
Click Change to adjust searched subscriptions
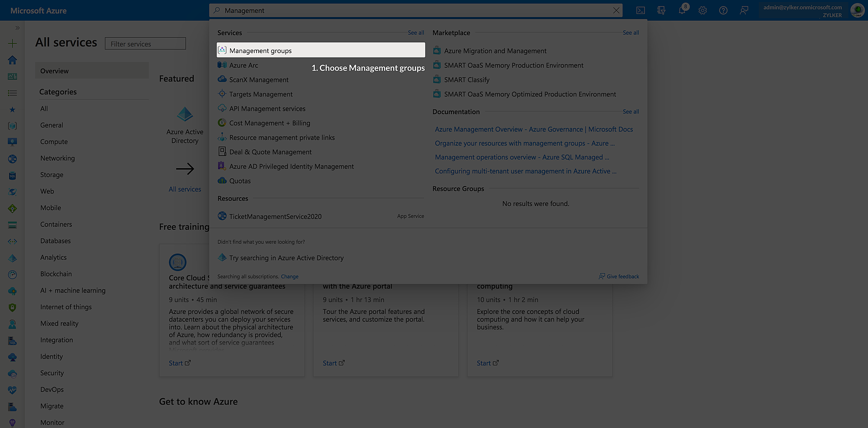[x=289, y=276]
